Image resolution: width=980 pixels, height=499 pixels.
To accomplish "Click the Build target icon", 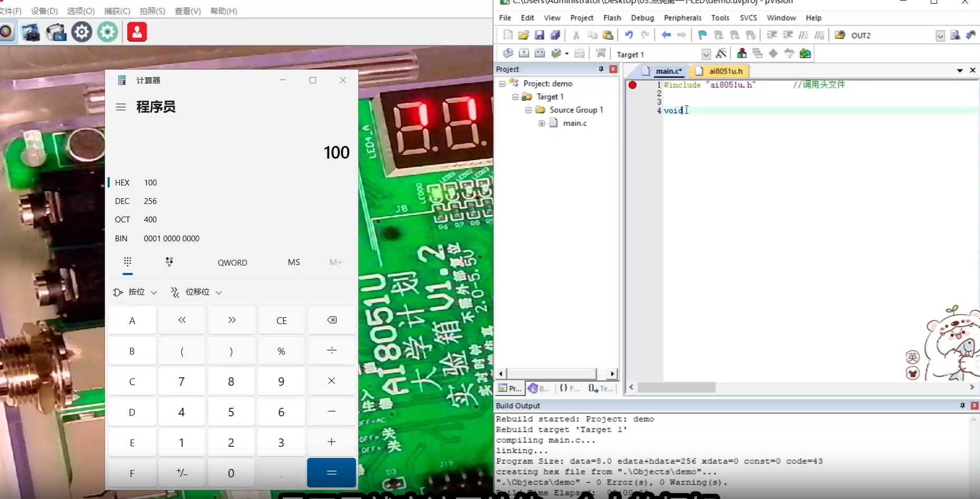I will (524, 53).
